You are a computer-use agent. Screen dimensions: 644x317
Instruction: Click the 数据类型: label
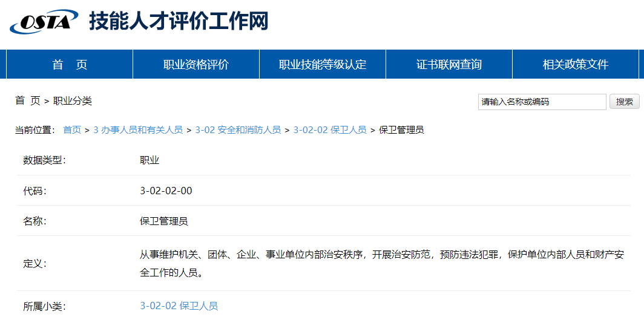point(45,160)
